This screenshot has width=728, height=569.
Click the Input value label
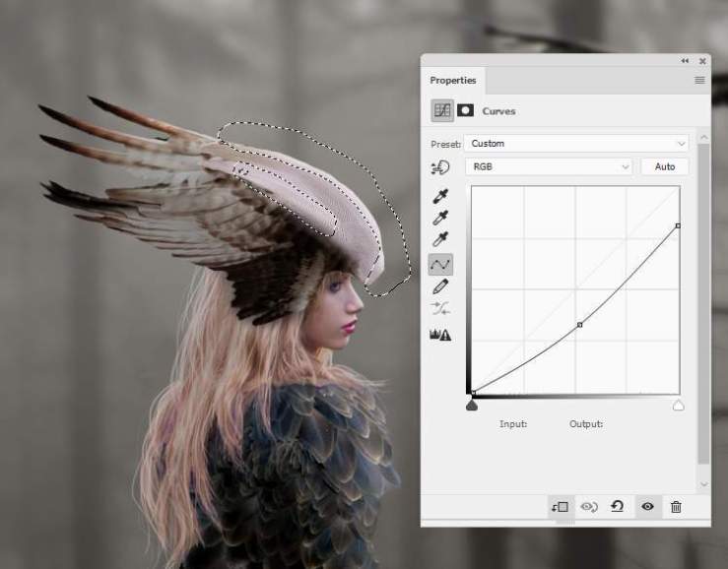[513, 423]
